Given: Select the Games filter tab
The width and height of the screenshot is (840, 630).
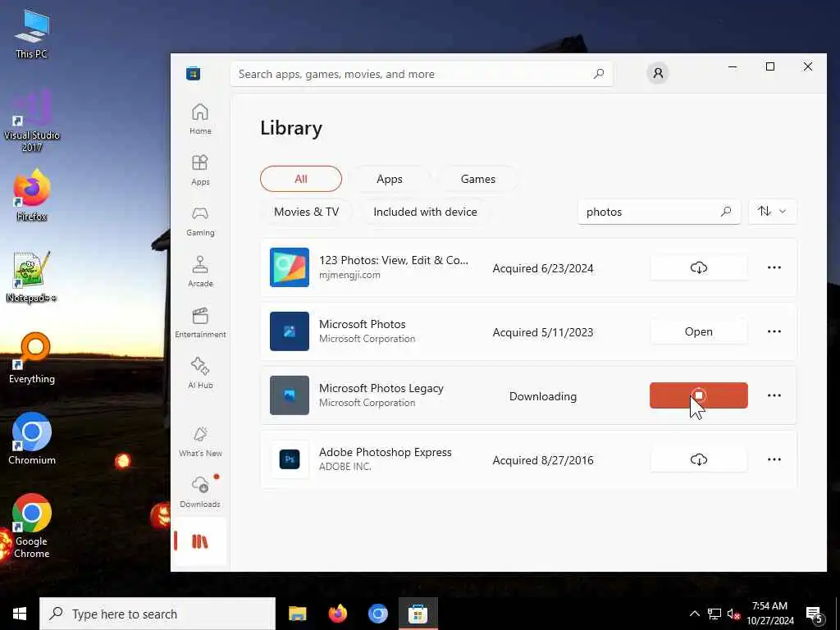Looking at the screenshot, I should (478, 179).
